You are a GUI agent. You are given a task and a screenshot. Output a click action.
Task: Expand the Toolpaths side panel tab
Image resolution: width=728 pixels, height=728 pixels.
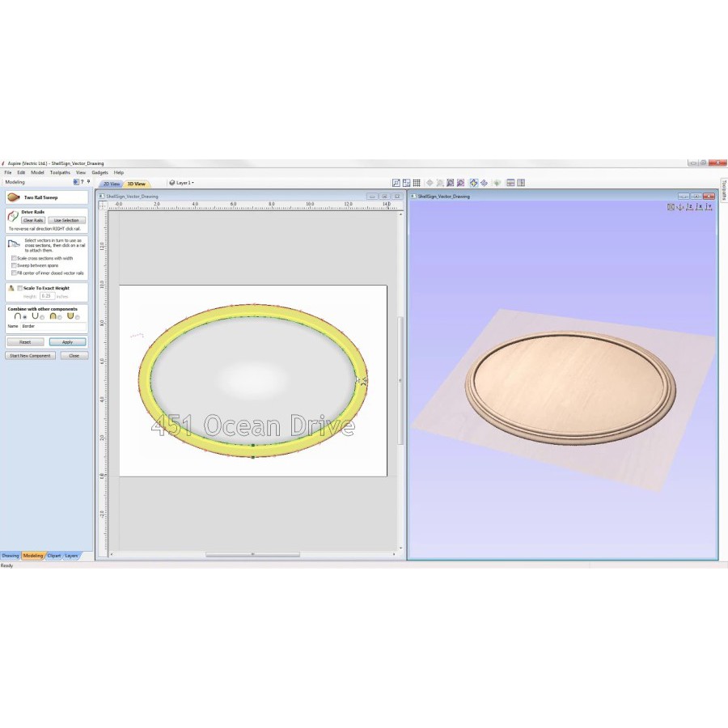point(724,192)
